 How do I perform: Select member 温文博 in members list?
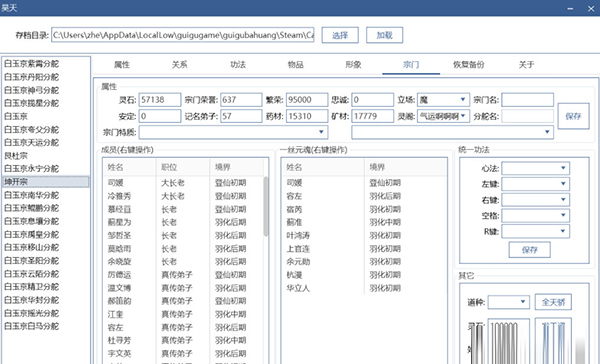183,288
